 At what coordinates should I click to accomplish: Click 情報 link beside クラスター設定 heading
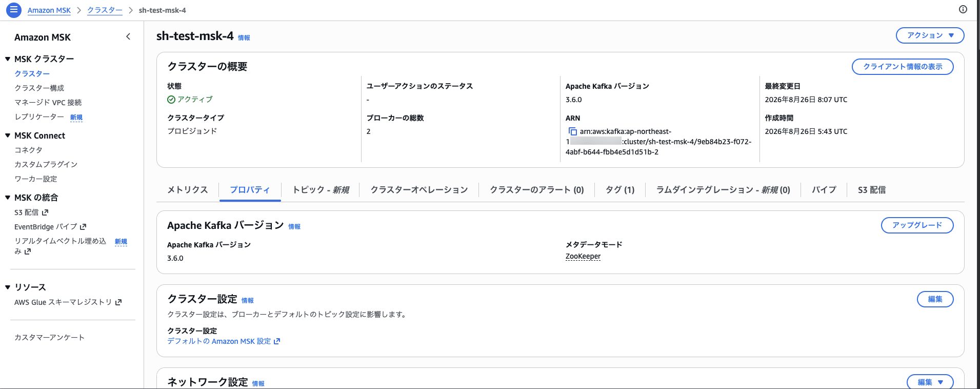click(248, 301)
